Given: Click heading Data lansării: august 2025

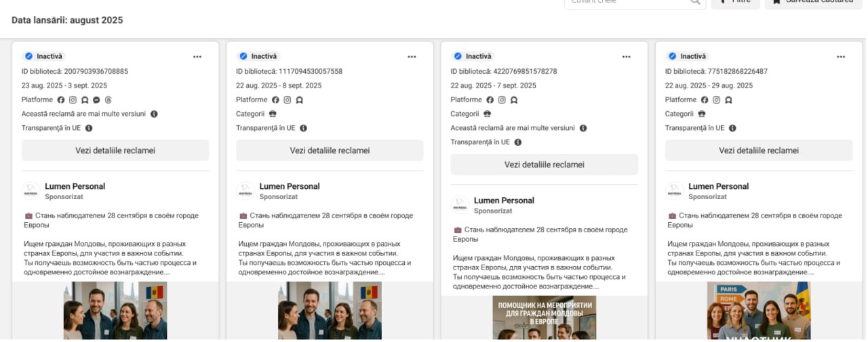Looking at the screenshot, I should coord(67,20).
